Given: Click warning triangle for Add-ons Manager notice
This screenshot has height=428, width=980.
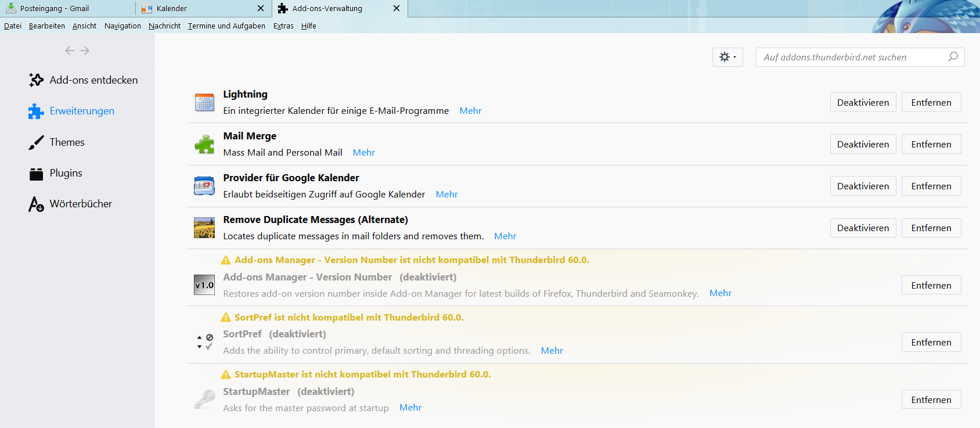Looking at the screenshot, I should pyautogui.click(x=226, y=260).
